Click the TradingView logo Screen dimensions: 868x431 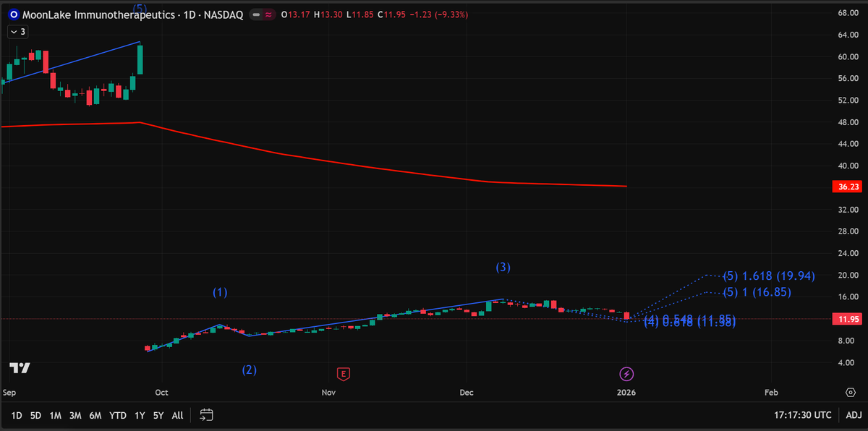click(20, 368)
